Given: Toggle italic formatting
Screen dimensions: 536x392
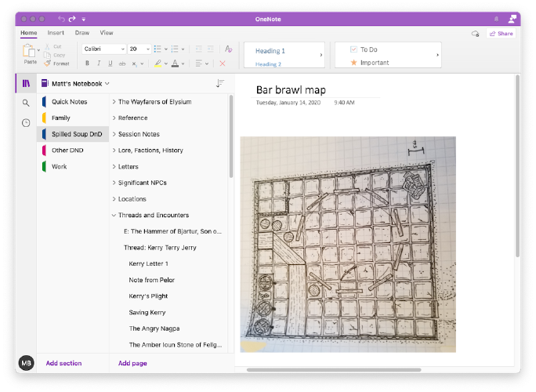Looking at the screenshot, I should (x=99, y=64).
